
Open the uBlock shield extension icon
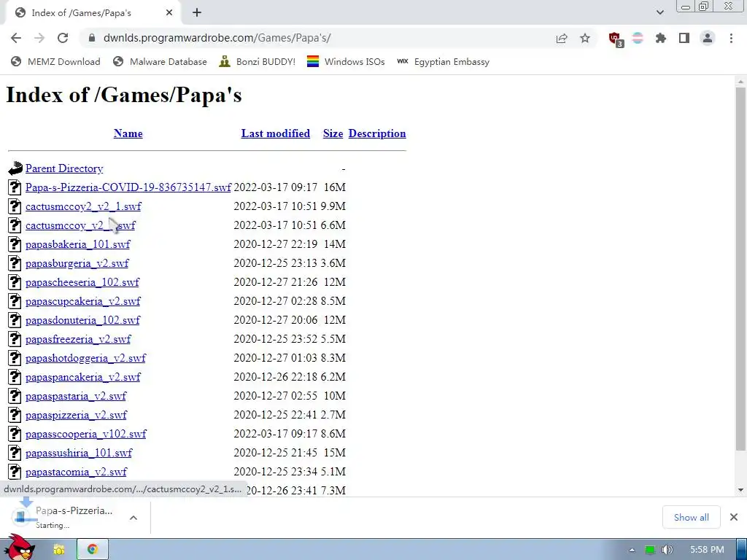616,39
